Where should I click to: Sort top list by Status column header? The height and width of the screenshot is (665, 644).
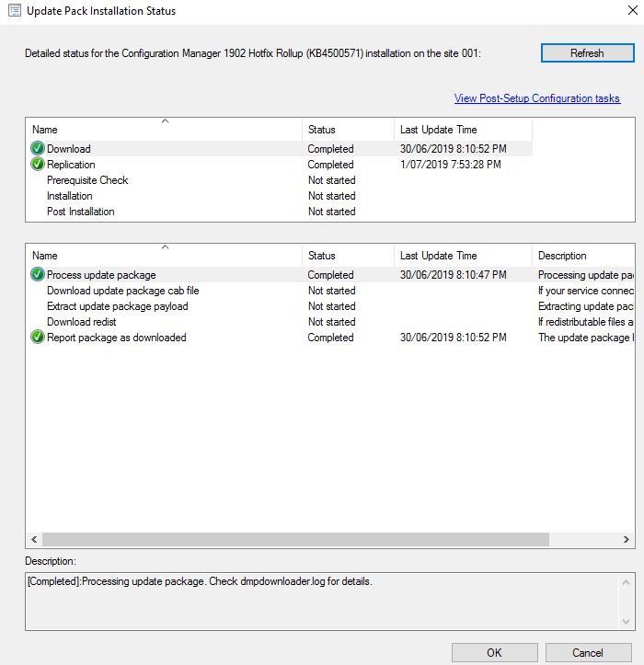(x=349, y=130)
